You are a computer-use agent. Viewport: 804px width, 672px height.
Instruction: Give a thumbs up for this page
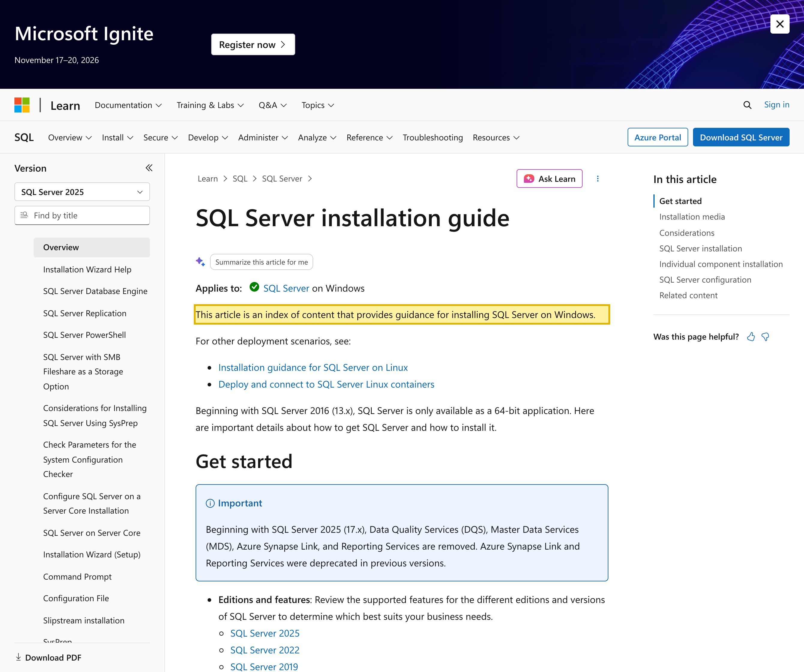pyautogui.click(x=751, y=337)
